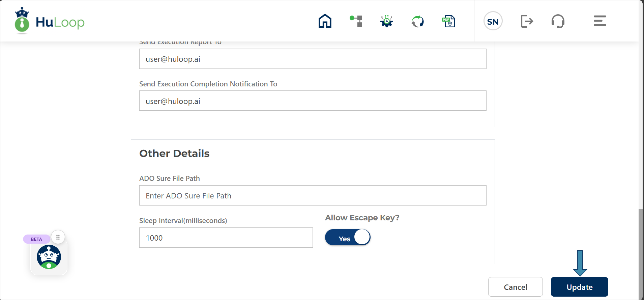
Task: Edit the Send Execution Completion Notification field
Action: pos(313,101)
